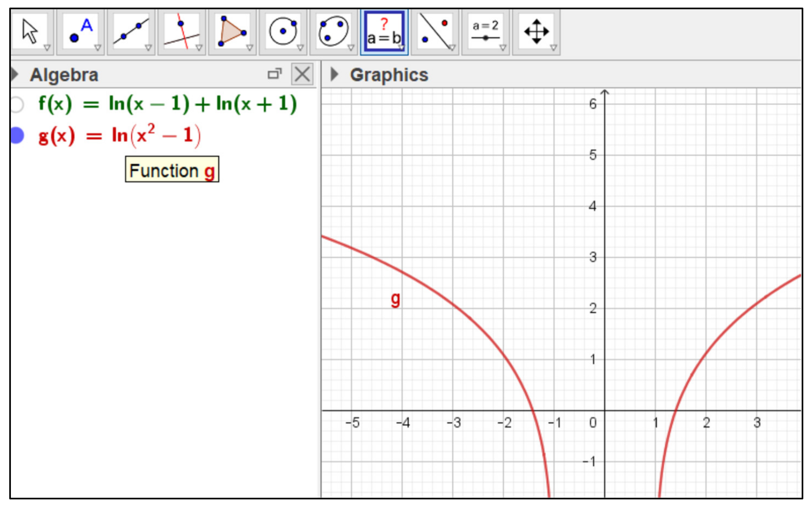The image size is (812, 507).
Task: Select the Perpendicular Line tool
Action: tap(182, 32)
